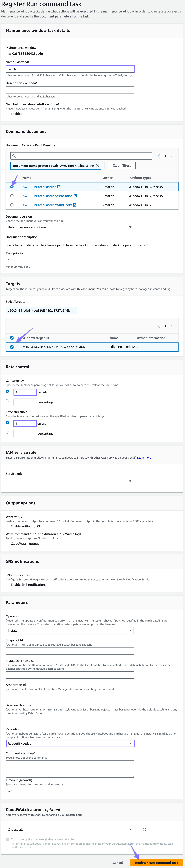Click the Association Id field
The image size is (185, 868).
tap(70, 696)
